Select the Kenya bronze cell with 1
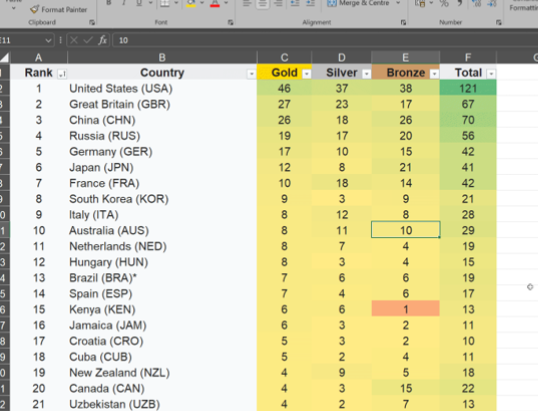Viewport: 538px width, 411px height. [x=405, y=309]
